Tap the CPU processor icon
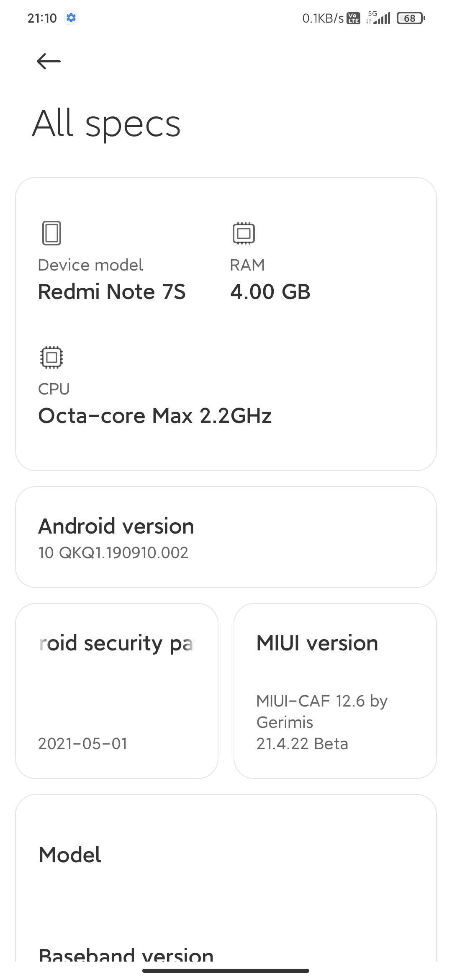Screen dimensions: 452x980 [51, 357]
